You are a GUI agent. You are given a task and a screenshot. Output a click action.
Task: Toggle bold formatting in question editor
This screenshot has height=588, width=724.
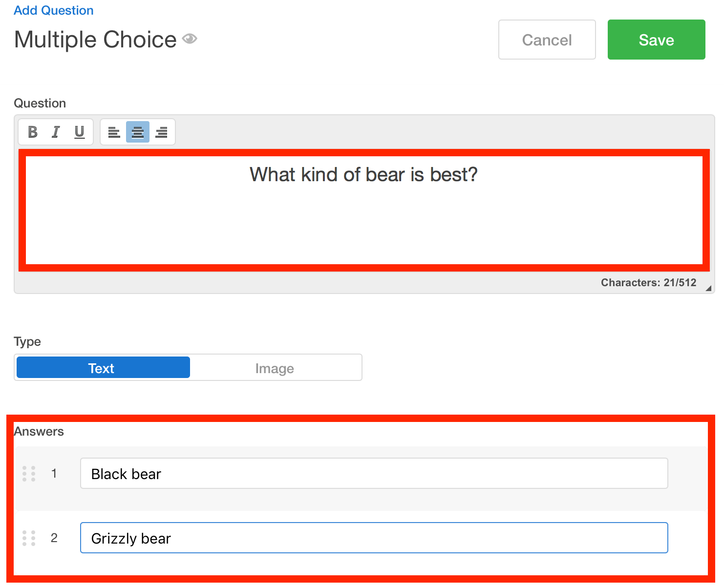[x=32, y=131]
